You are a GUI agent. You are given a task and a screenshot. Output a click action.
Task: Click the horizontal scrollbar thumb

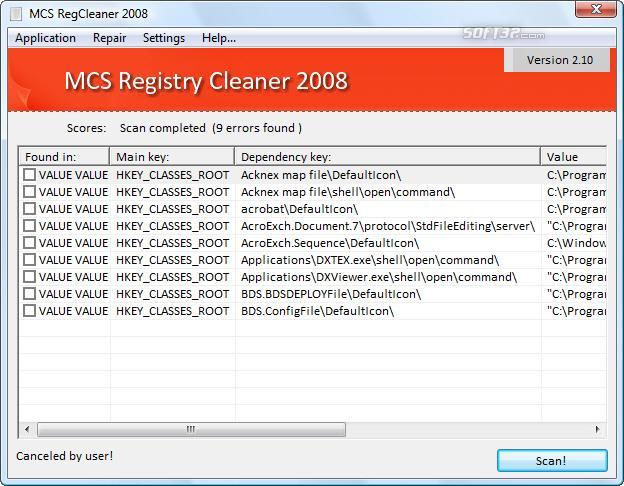pos(191,429)
